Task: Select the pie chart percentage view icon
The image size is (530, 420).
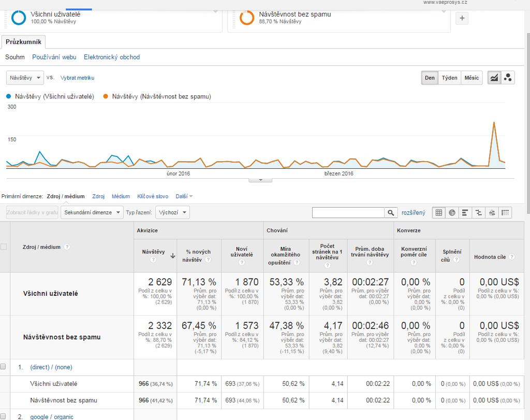Action: (x=452, y=213)
